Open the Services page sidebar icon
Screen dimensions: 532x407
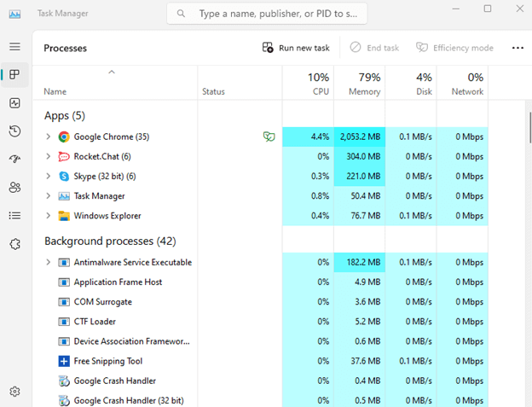coord(14,244)
